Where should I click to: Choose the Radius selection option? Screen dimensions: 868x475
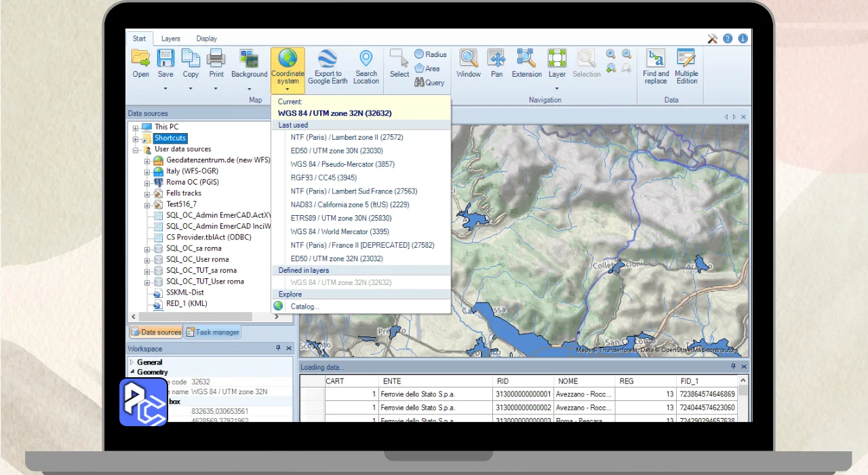(x=430, y=54)
